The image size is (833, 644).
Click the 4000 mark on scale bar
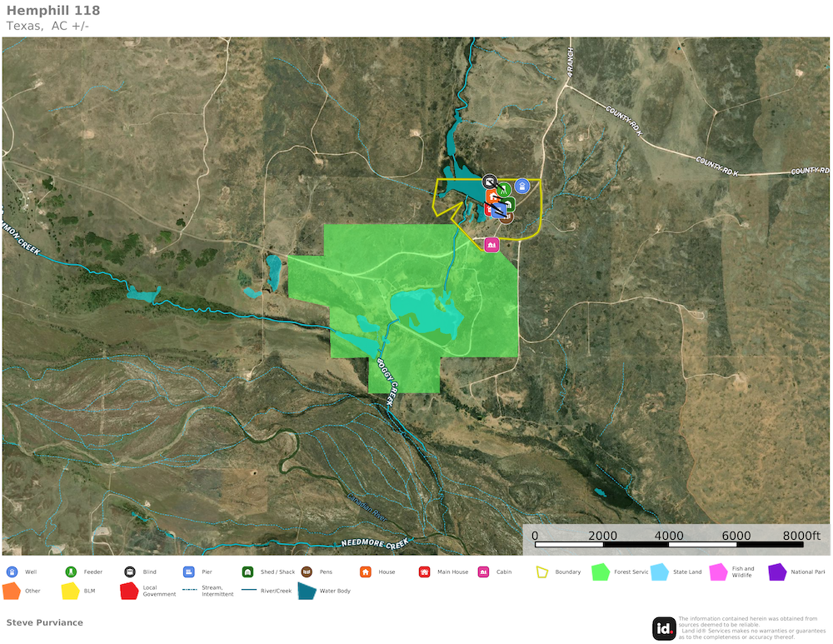click(x=669, y=536)
